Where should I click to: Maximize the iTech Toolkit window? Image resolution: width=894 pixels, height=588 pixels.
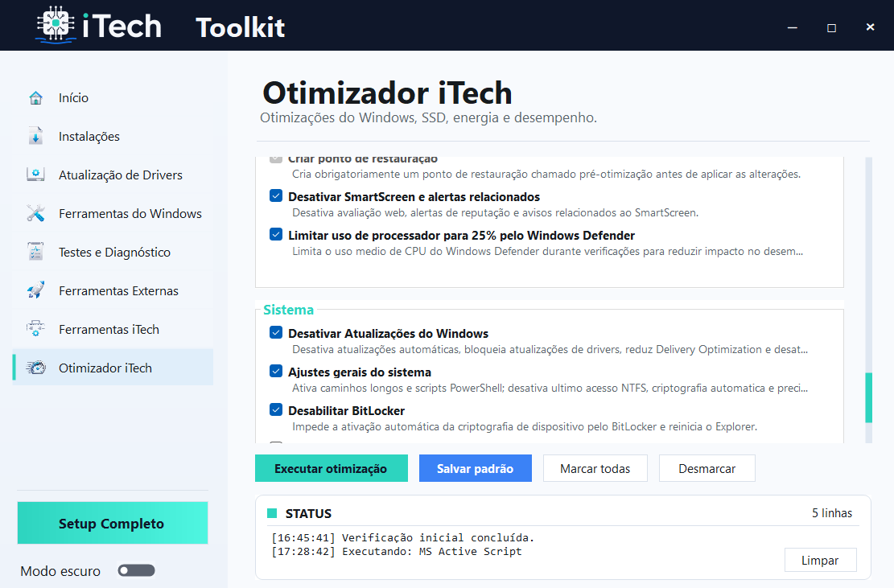[831, 27]
